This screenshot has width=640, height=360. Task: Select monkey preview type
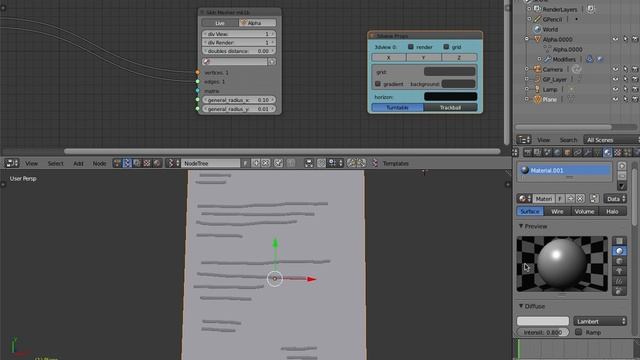coord(619,271)
